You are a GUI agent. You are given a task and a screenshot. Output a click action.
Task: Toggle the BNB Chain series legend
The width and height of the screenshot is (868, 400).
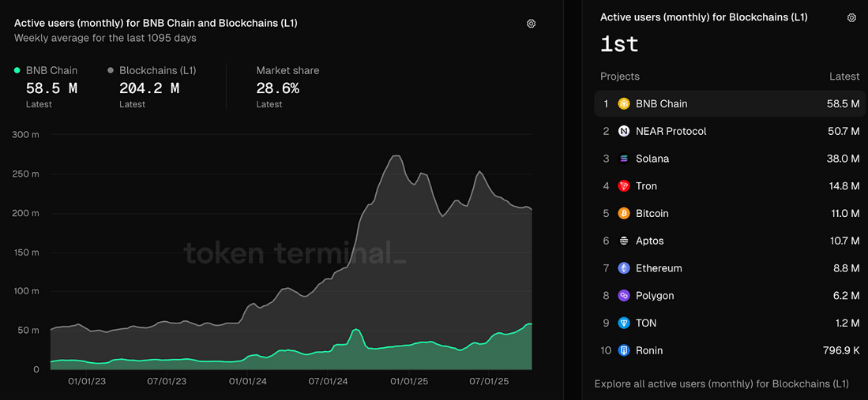(x=52, y=70)
